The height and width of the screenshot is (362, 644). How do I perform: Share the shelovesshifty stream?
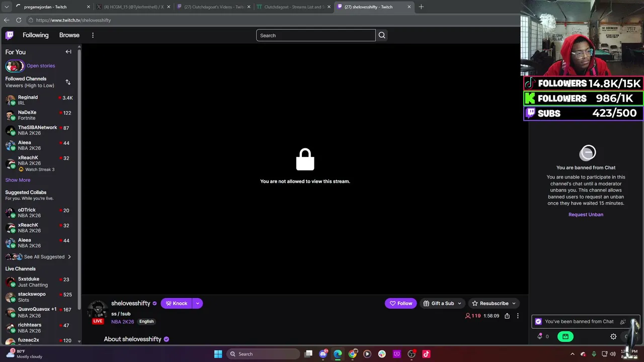(507, 316)
